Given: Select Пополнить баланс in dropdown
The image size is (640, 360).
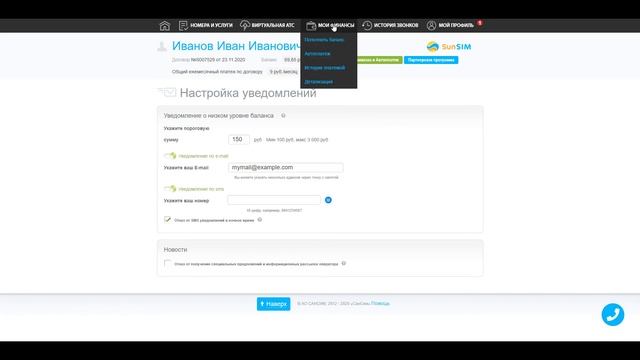Looking at the screenshot, I should 324,40.
